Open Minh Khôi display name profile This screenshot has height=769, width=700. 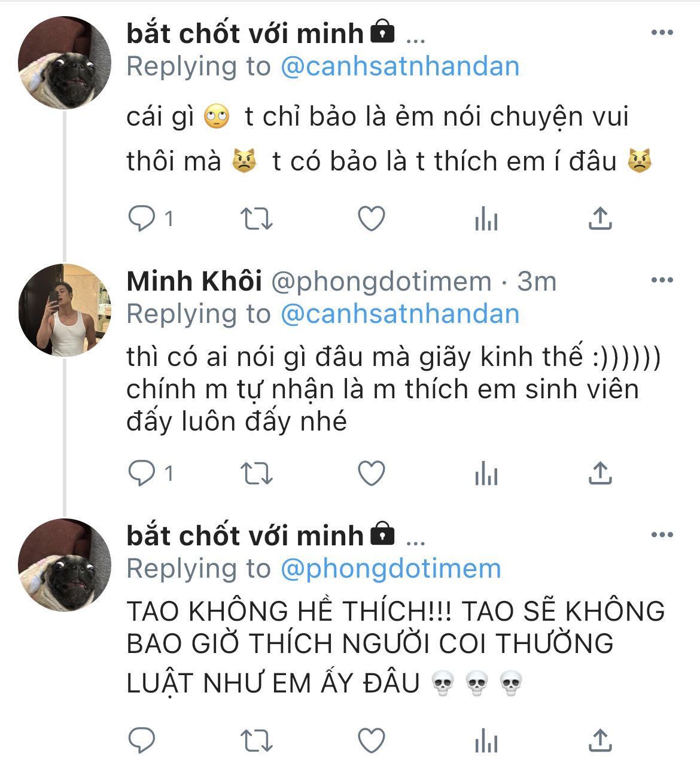coord(194,281)
